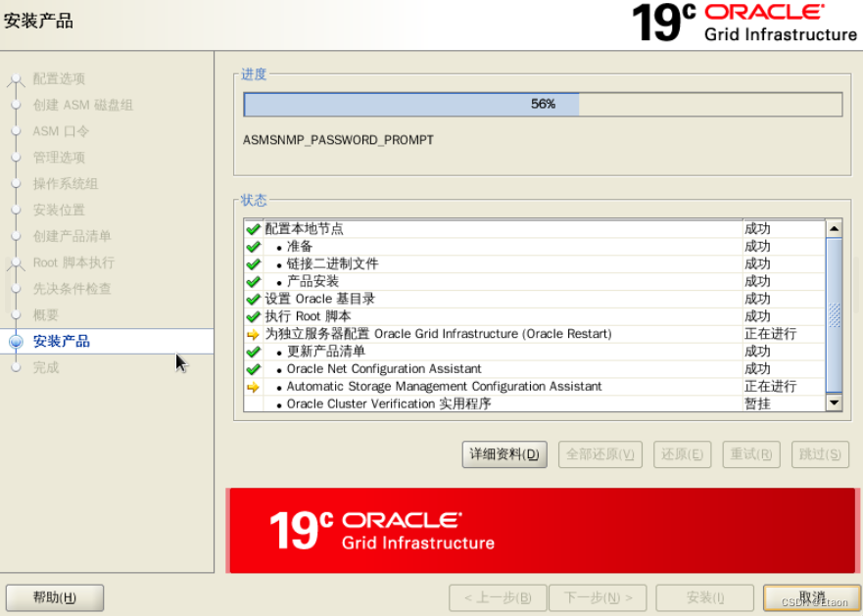Select the 安装位置 step
The image size is (863, 616).
[59, 210]
